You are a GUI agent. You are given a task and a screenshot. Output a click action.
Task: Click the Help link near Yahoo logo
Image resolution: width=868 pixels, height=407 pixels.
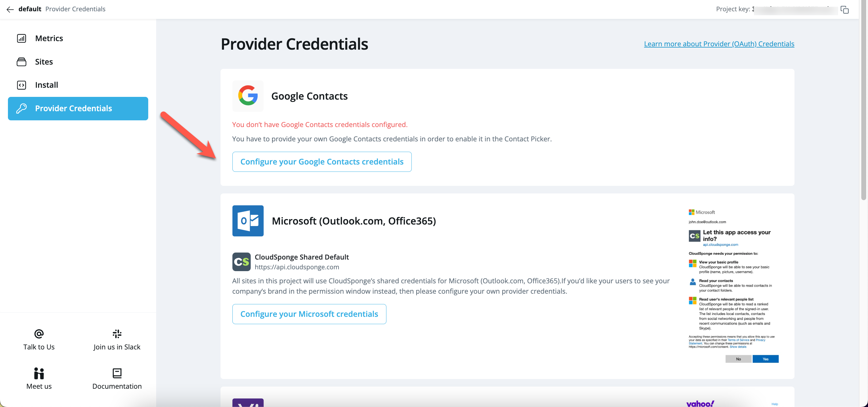point(775,404)
